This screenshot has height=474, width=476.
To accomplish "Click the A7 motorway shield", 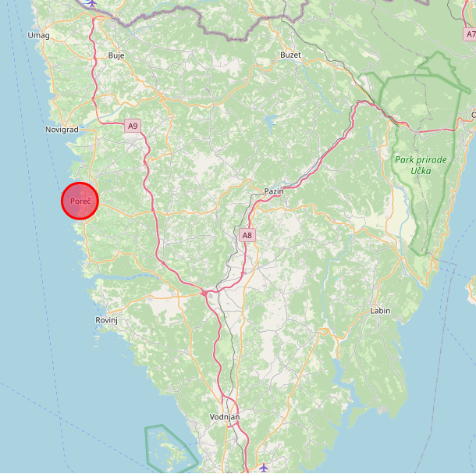I will [470, 34].
